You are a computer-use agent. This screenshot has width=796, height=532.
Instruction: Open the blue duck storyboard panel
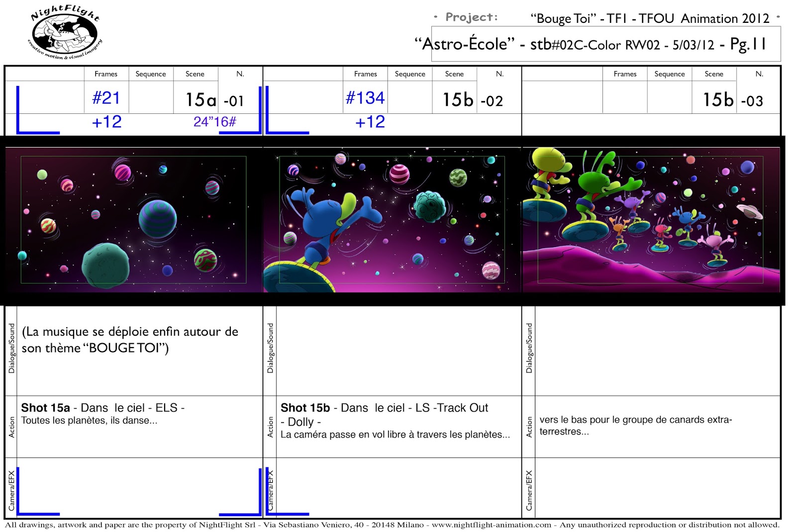pyautogui.click(x=392, y=220)
